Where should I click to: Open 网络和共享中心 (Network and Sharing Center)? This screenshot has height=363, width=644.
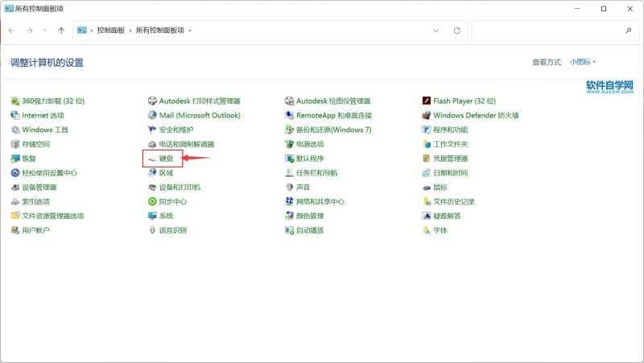pos(320,202)
